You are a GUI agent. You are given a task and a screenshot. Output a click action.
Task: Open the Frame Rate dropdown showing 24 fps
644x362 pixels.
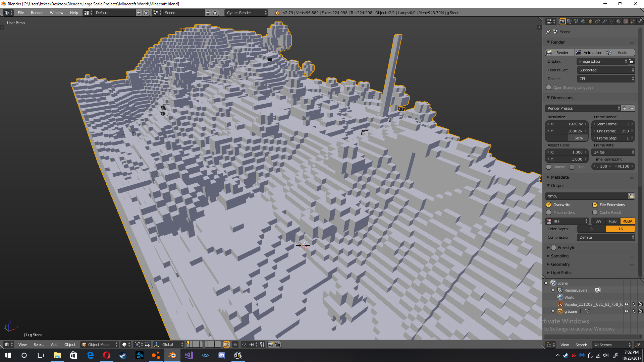click(x=613, y=152)
